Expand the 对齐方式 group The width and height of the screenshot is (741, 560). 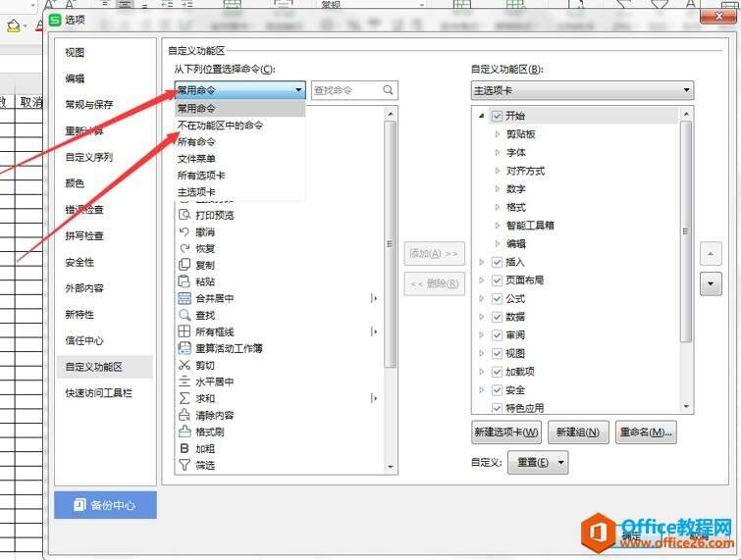(x=498, y=171)
